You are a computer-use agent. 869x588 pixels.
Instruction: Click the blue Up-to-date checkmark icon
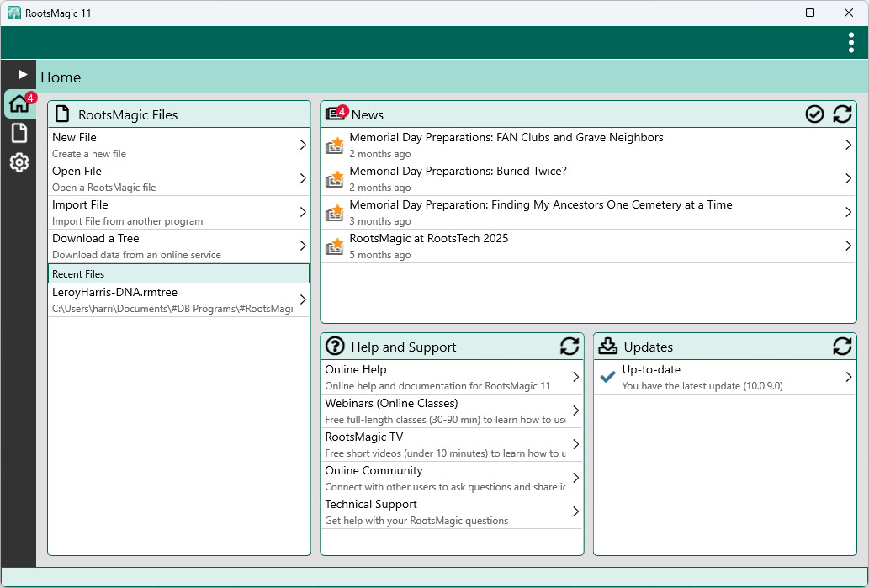coord(608,377)
